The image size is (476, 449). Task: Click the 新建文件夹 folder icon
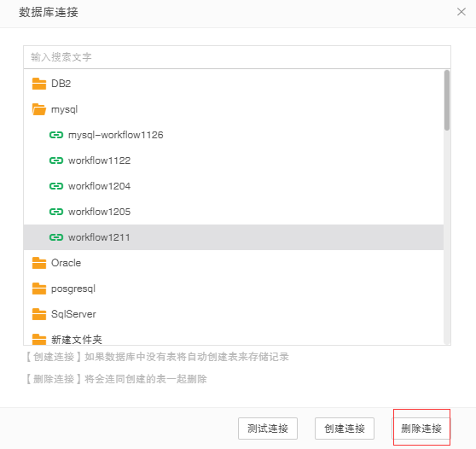coord(39,339)
